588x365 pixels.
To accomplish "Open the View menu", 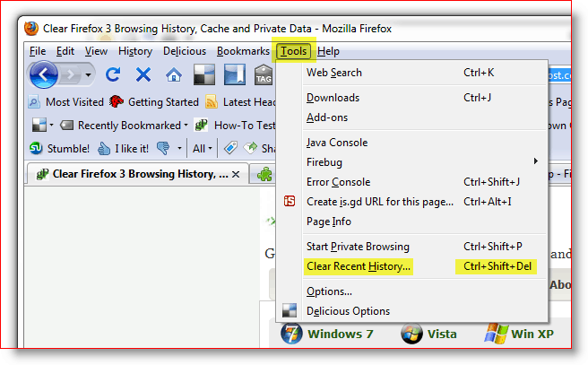I will coord(96,51).
